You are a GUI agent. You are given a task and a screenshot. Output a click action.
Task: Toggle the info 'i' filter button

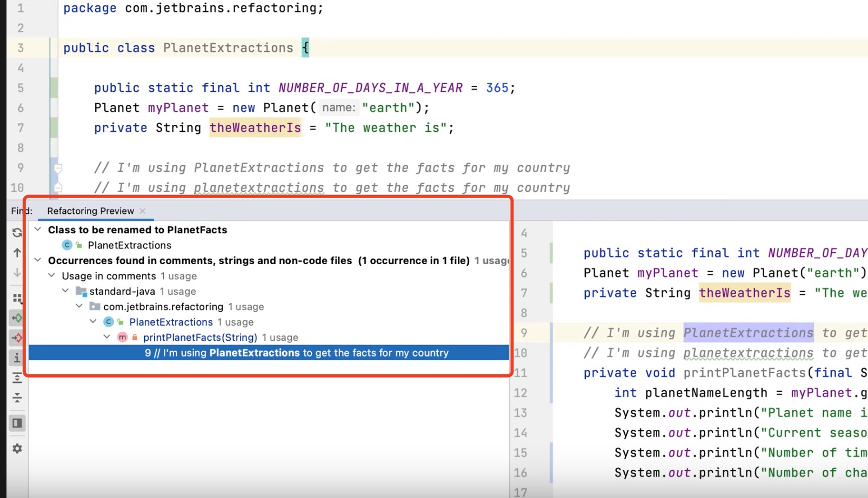[17, 358]
